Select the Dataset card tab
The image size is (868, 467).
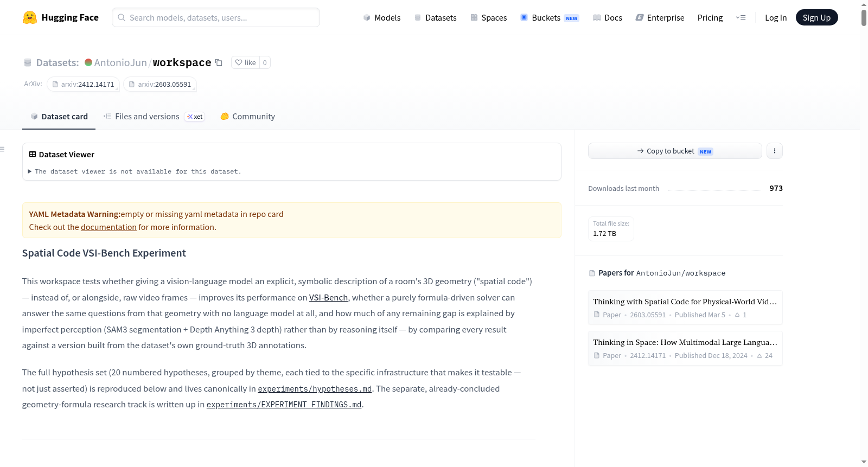point(59,117)
